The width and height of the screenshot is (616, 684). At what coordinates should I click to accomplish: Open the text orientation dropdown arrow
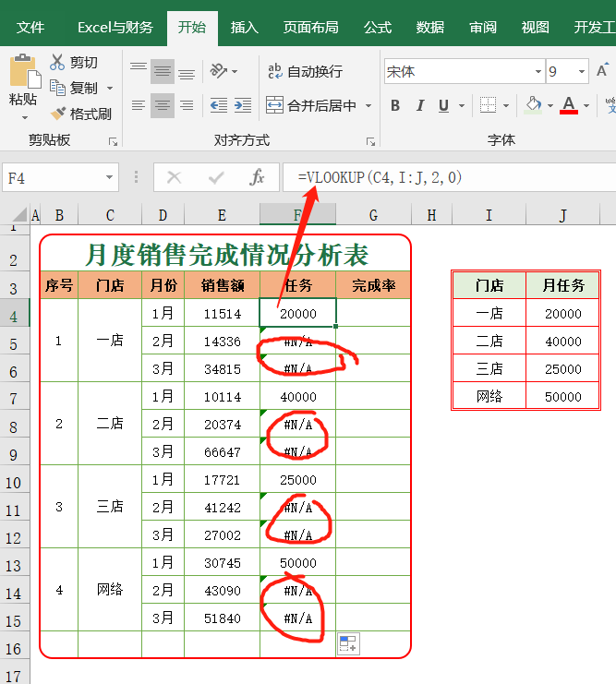click(x=235, y=71)
